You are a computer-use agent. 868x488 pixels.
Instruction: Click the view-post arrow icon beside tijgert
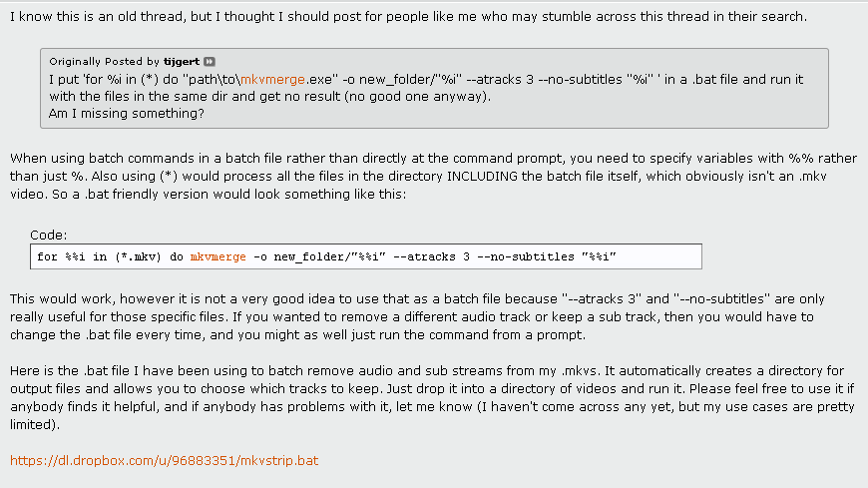(210, 62)
